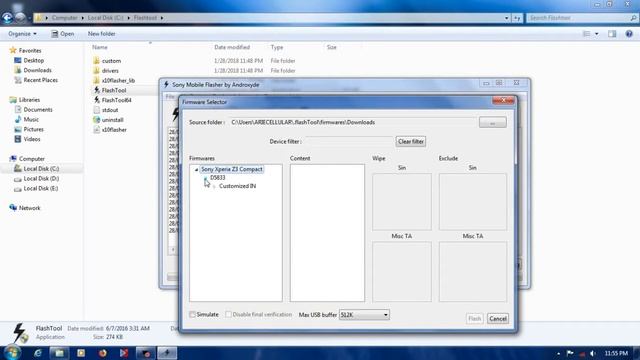Select Sony Xperia Z3 Compact entry
The height and width of the screenshot is (360, 640).
click(x=231, y=169)
